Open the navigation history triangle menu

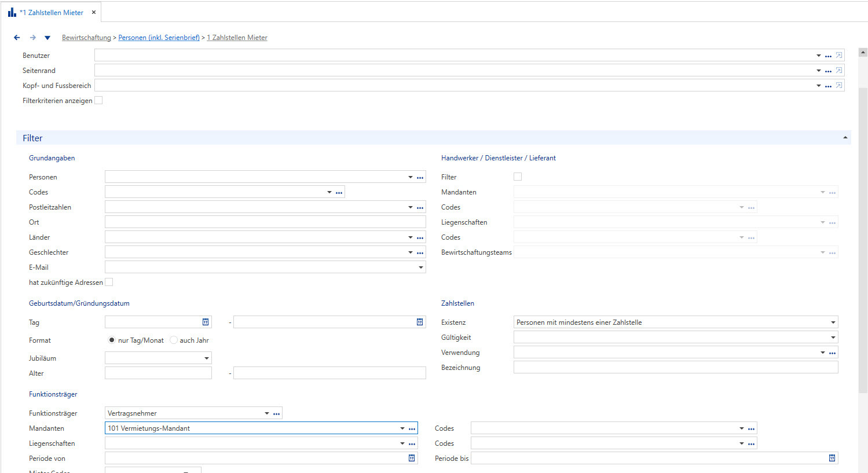(x=47, y=38)
